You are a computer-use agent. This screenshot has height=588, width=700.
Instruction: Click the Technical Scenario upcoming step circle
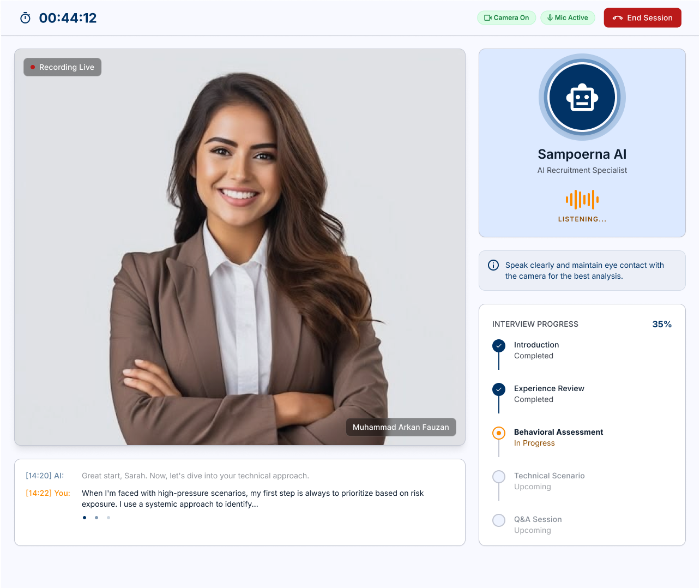point(499,477)
